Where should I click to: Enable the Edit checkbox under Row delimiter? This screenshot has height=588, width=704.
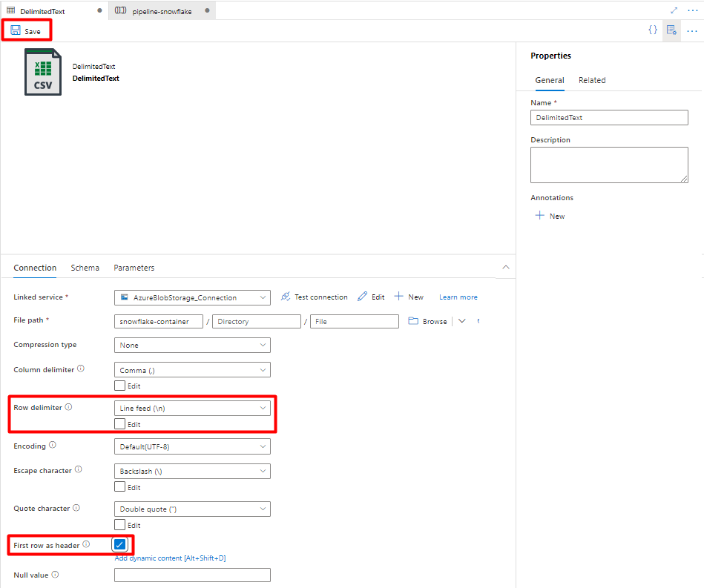point(120,423)
